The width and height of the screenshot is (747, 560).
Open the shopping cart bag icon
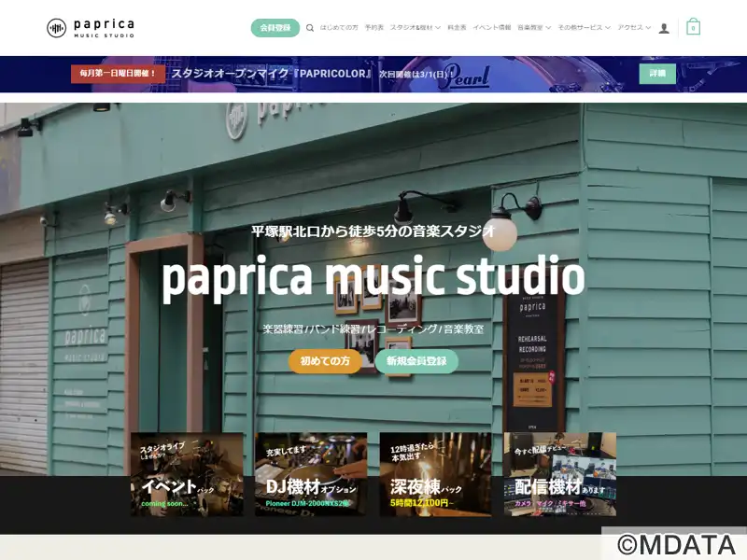coord(692,27)
